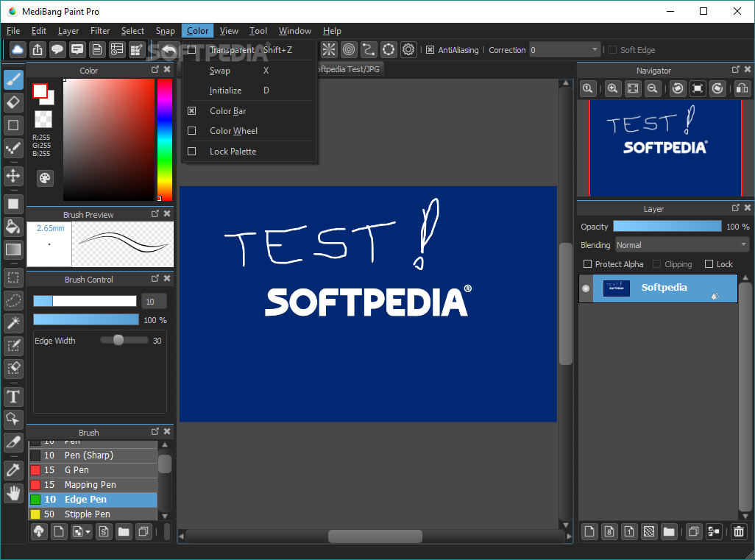Screen dimensions: 755x560
Task: Click the layer Opacity slider bar
Action: click(667, 227)
